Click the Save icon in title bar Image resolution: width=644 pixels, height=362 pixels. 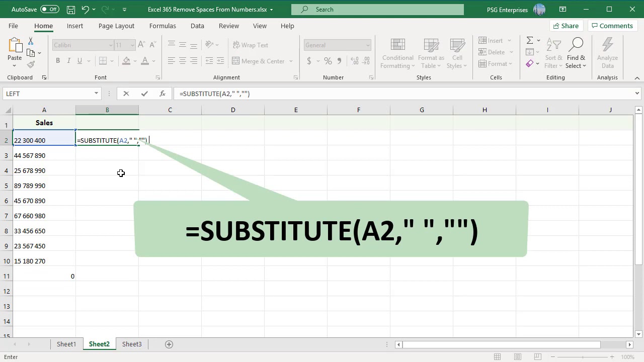(71, 10)
